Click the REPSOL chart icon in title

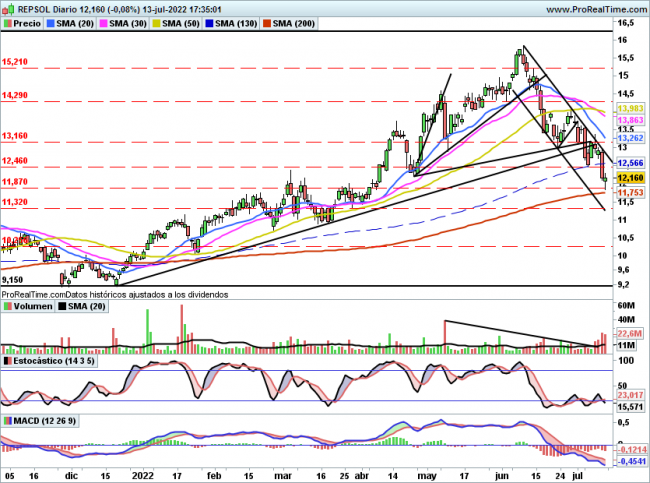pyautogui.click(x=7, y=8)
